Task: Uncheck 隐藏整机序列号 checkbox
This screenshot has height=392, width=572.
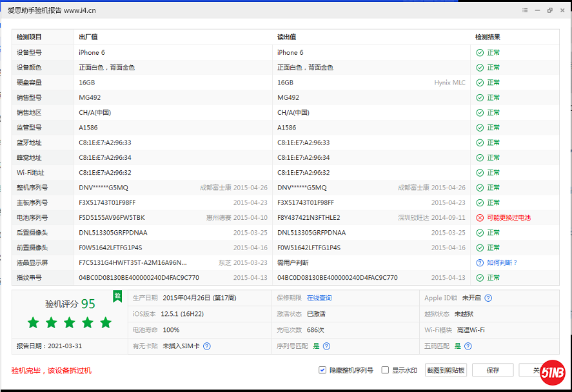Action: click(x=322, y=370)
